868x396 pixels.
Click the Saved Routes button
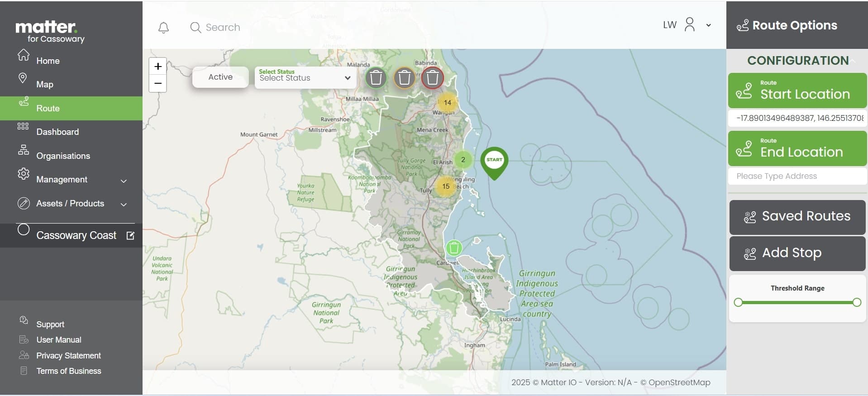click(797, 217)
